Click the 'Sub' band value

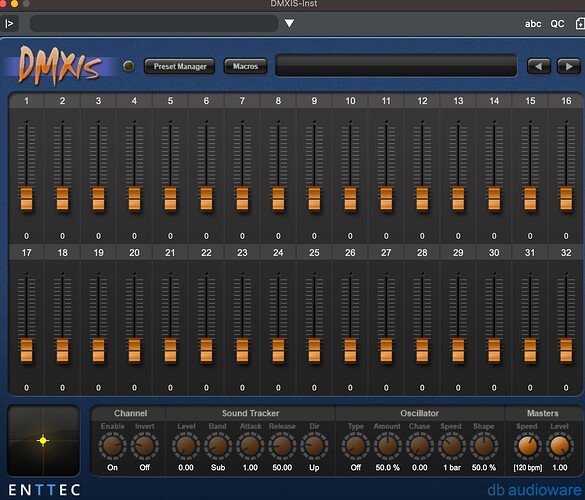point(218,468)
